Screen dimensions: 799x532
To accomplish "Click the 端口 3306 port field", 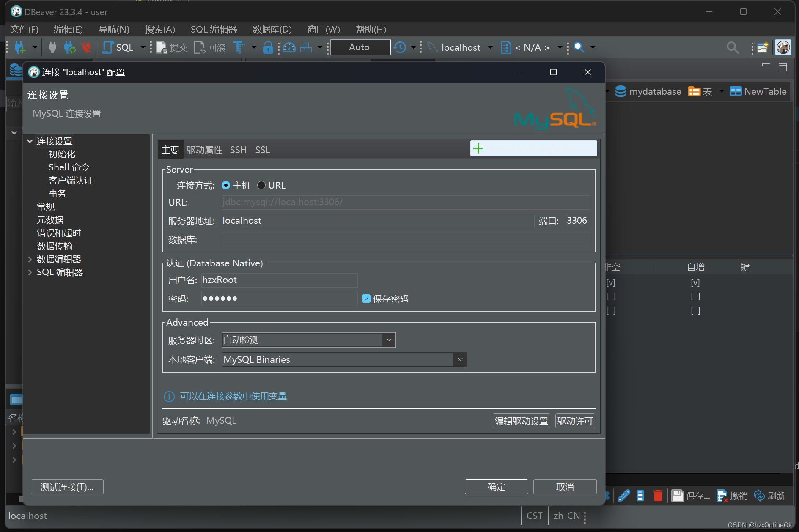I will coord(578,221).
